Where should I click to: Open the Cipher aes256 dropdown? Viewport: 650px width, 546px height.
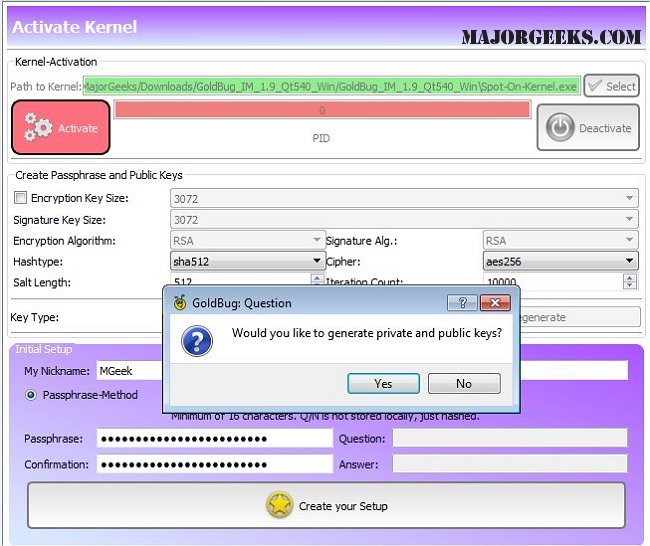coord(560,261)
